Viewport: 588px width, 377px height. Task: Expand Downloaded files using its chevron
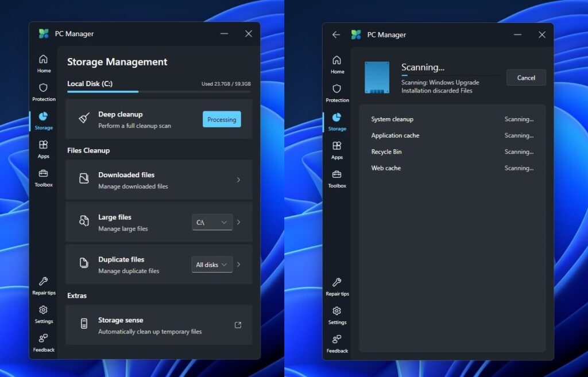pyautogui.click(x=238, y=180)
